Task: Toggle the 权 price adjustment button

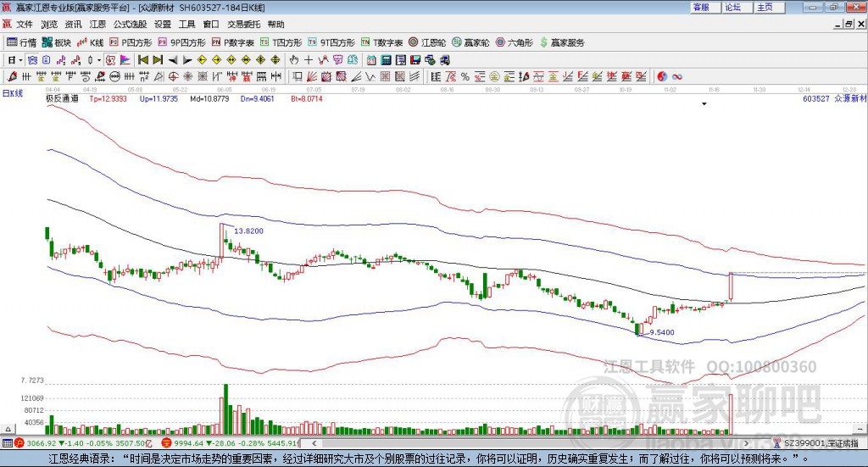Action: click(x=111, y=60)
